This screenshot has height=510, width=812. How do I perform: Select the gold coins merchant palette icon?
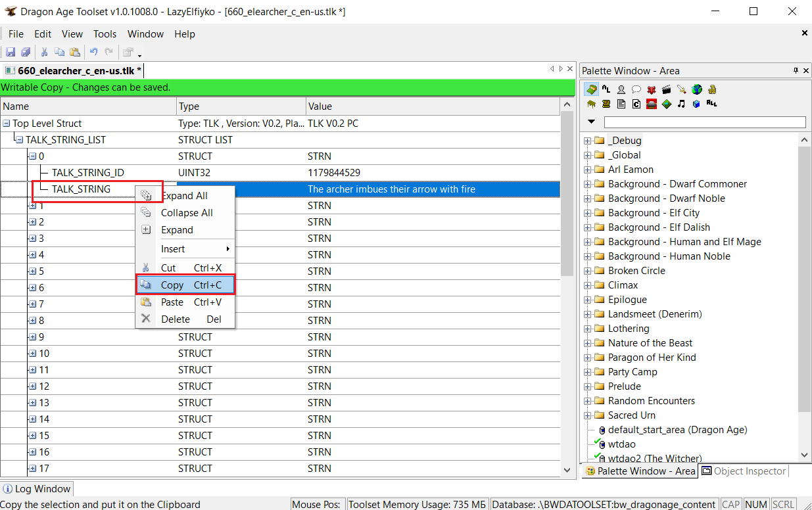(x=711, y=89)
